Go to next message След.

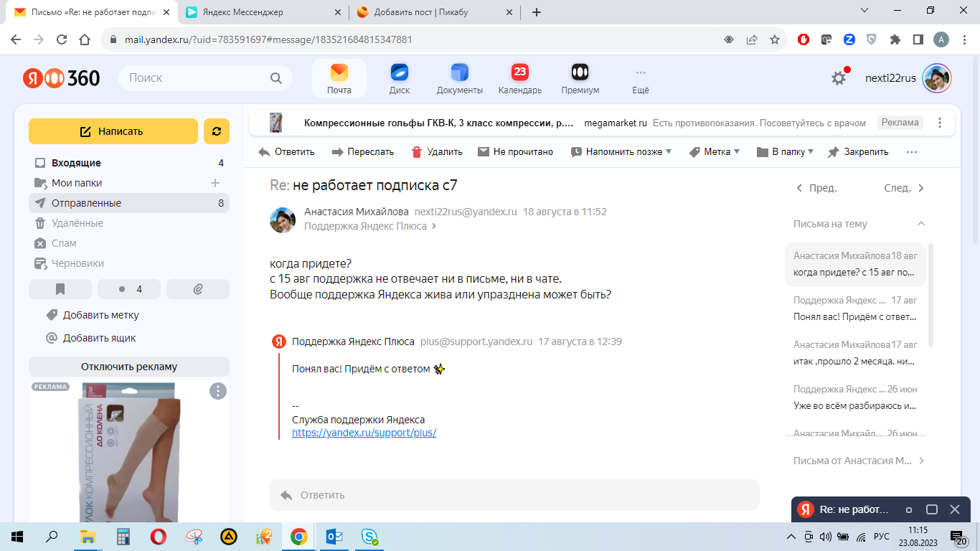coord(904,188)
